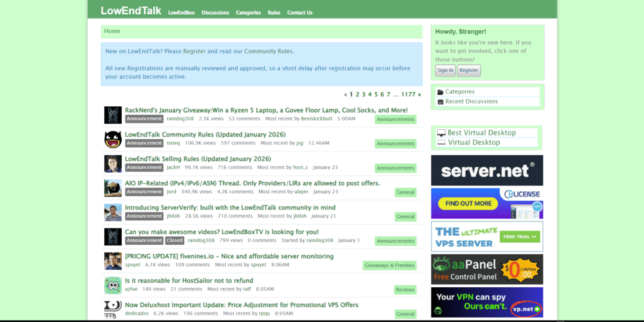Open Discussions in the top navigation
Viewport: 644px width, 322px height.
[x=215, y=13]
